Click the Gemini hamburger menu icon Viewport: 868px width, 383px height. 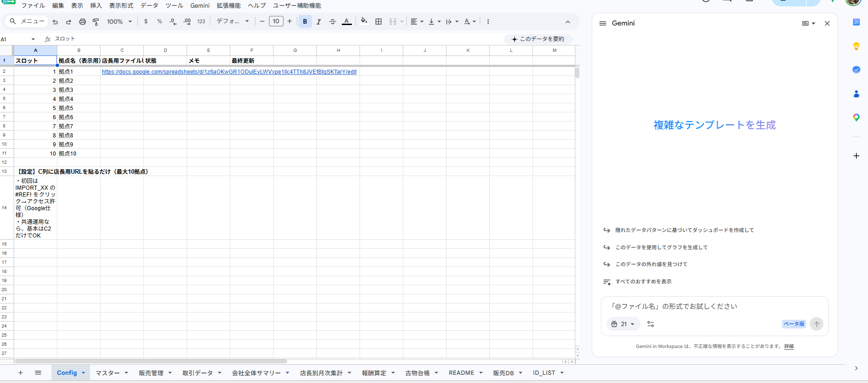(603, 23)
